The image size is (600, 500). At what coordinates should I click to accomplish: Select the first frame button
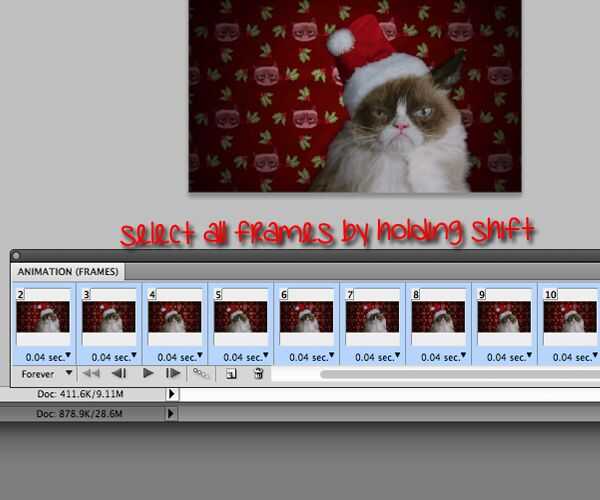[x=91, y=373]
